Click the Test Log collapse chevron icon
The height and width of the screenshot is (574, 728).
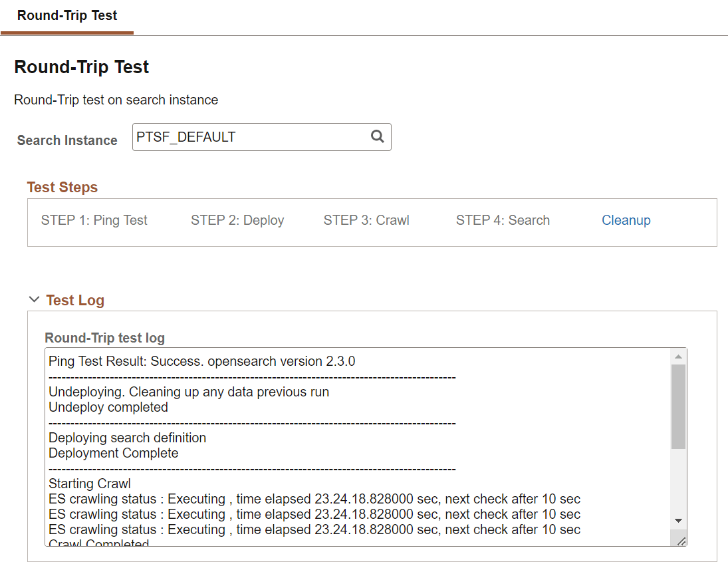click(x=34, y=299)
